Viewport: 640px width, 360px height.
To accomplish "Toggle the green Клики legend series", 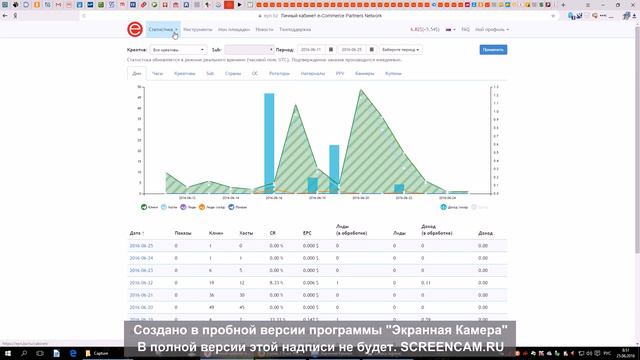I will 149,207.
